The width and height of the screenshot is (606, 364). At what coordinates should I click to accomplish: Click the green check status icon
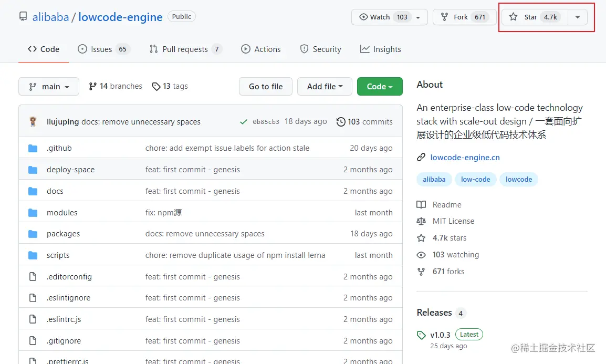[x=244, y=122]
